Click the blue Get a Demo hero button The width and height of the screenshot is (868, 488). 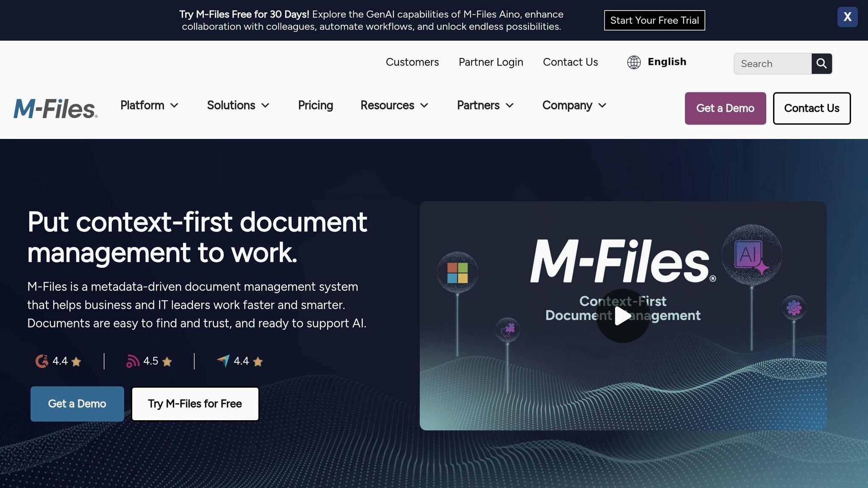pos(77,404)
